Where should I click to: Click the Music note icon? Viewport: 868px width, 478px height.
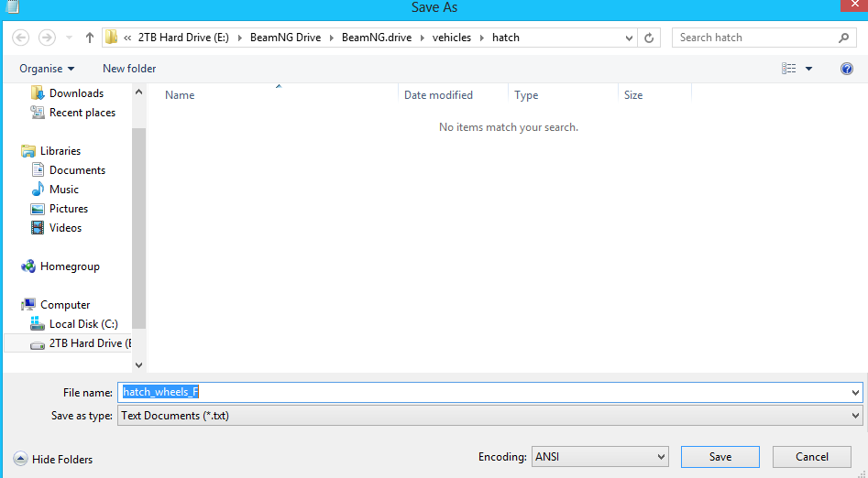point(37,190)
